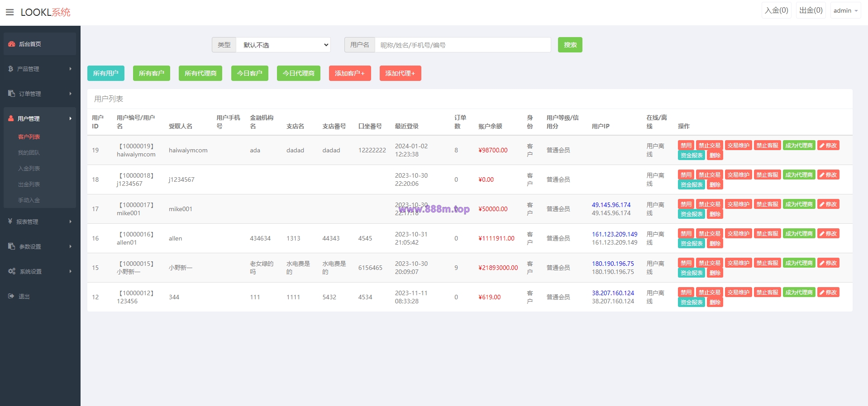Click the 用户名 search input field
Screen dimensions: 868x406
point(463,45)
